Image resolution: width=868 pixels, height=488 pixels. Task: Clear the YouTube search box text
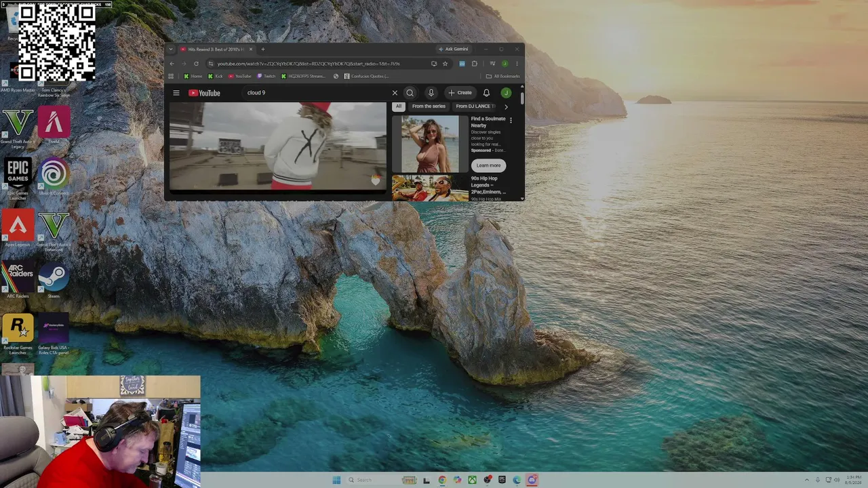point(395,93)
